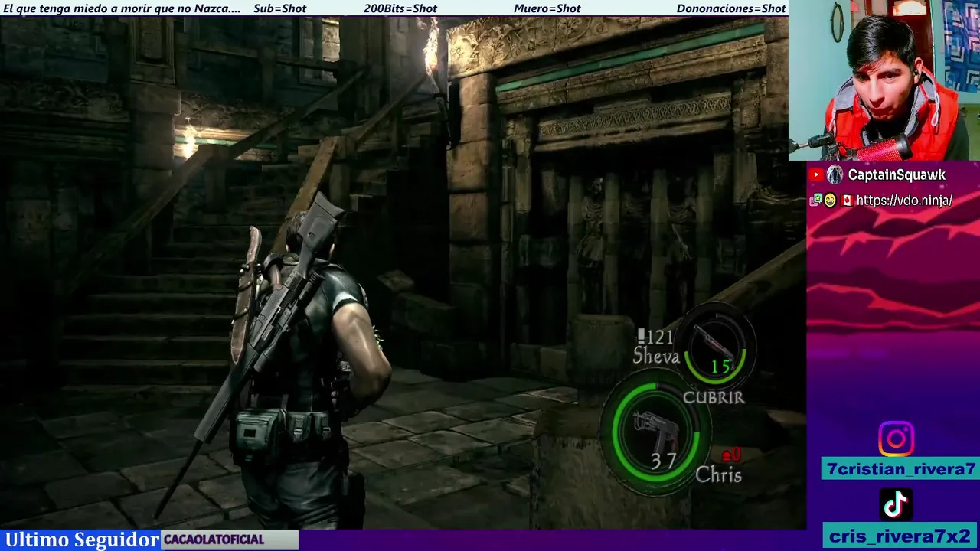The image size is (980, 551).
Task: Click the Dononaciones=Shot ticker text
Action: click(x=731, y=8)
